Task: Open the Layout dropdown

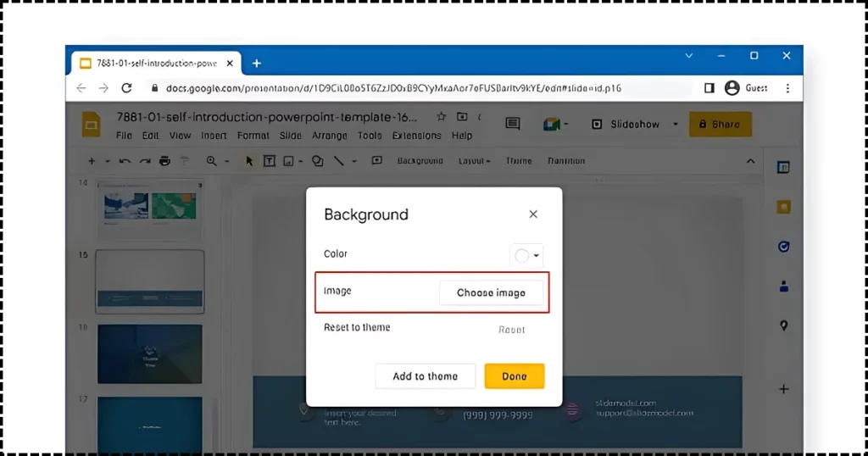Action: point(474,161)
